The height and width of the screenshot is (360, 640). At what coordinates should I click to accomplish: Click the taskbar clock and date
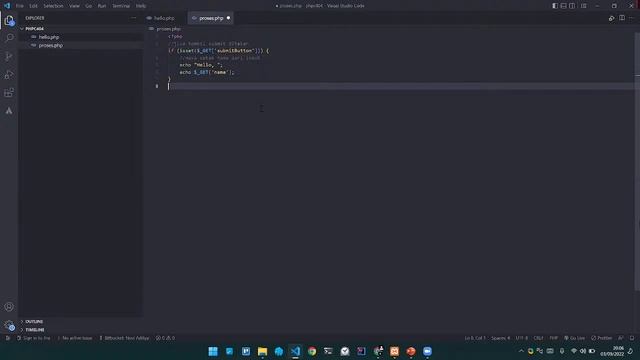pos(612,351)
